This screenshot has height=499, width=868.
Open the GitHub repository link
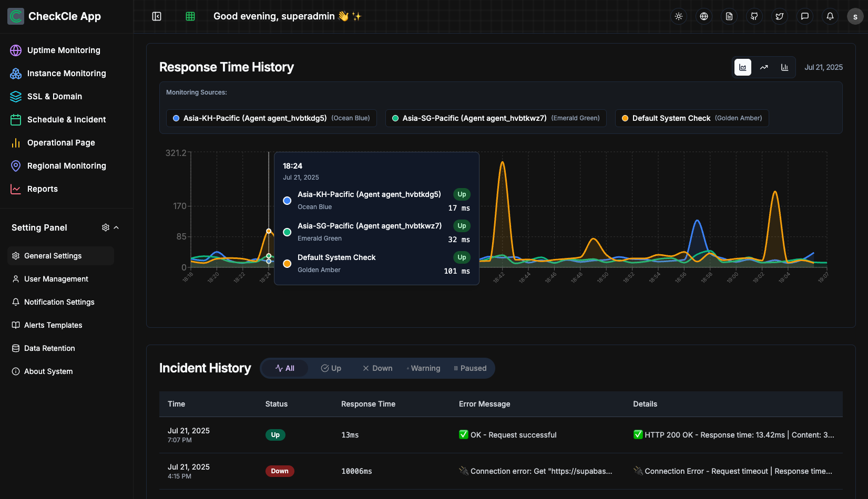point(754,16)
